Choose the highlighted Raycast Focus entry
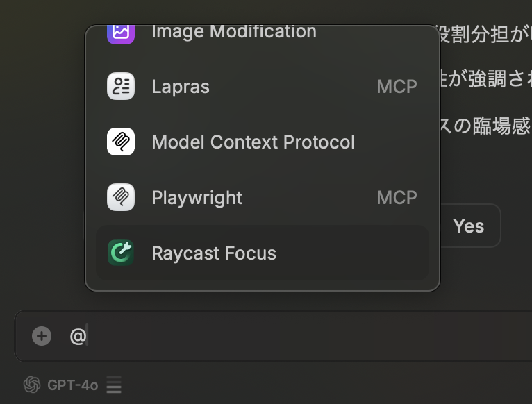The height and width of the screenshot is (404, 532). (263, 253)
